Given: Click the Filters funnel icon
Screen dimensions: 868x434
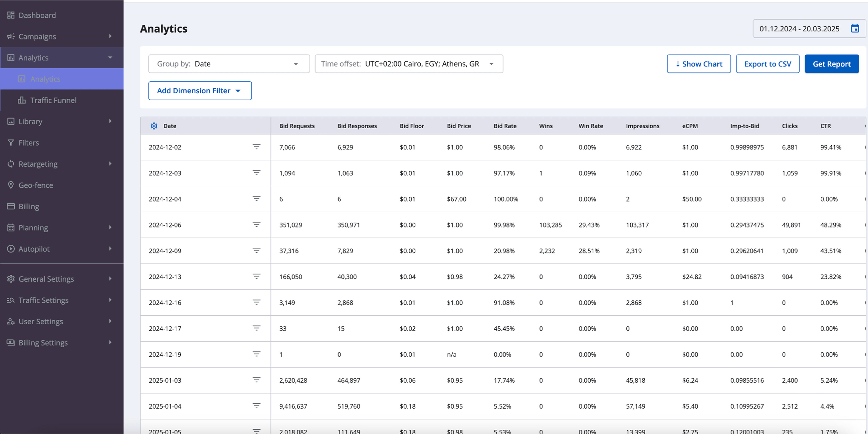Looking at the screenshot, I should tap(11, 142).
